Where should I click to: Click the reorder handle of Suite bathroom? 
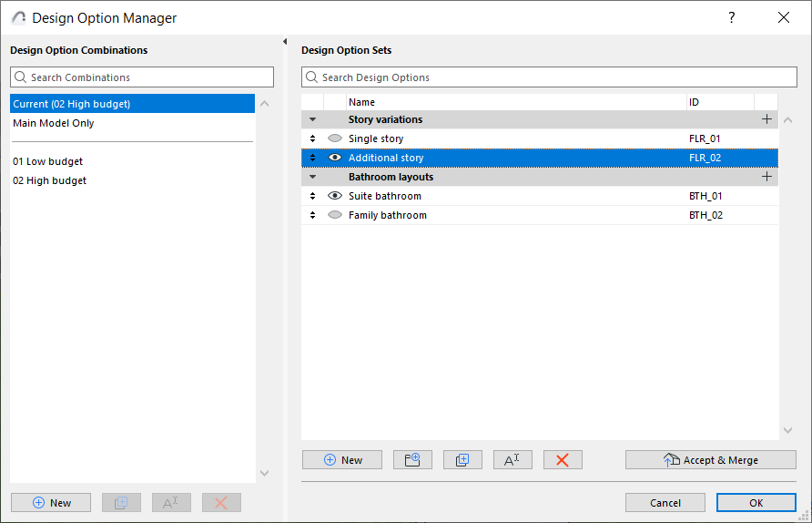click(x=312, y=196)
